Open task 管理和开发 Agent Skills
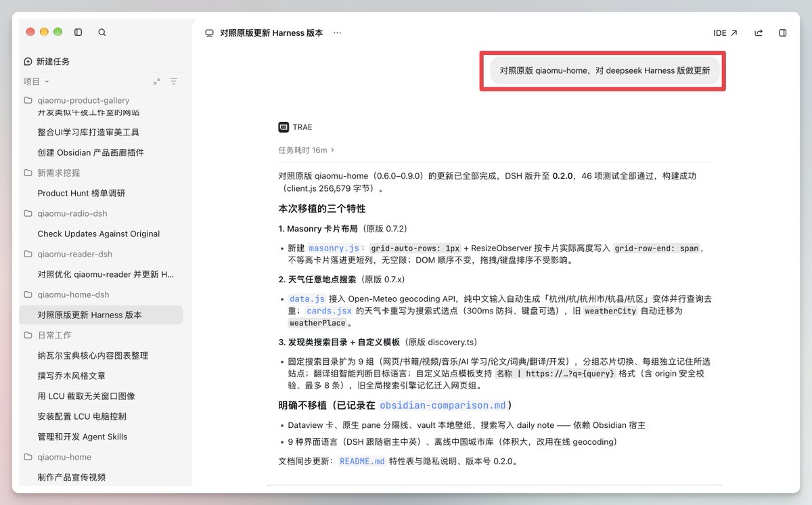Screen dimensions: 812x505 click(83, 437)
